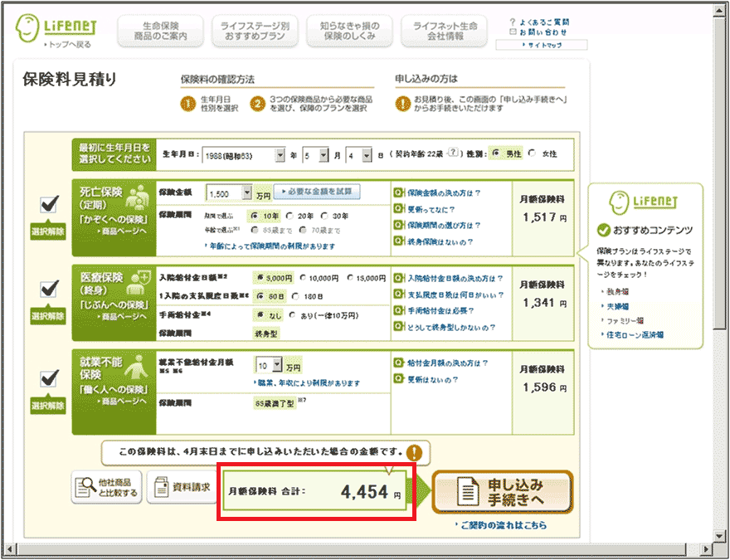Open the 住宅ローン返済編 link in the sidebar
730x560 pixels.
(x=635, y=334)
